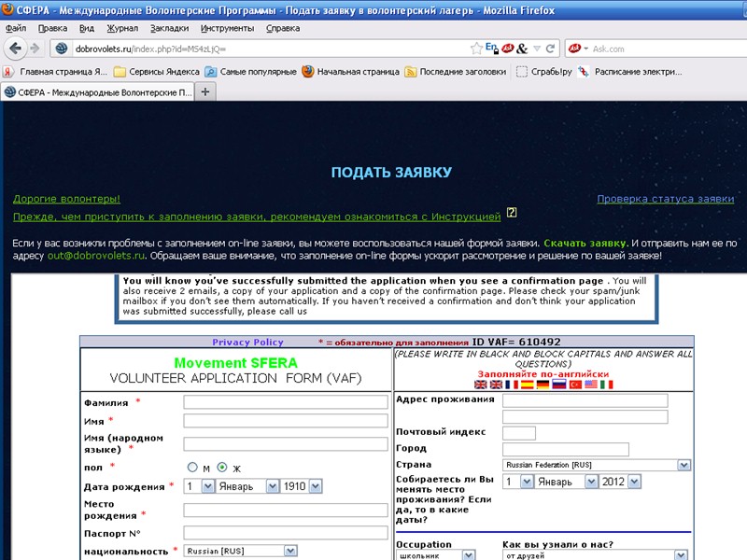Screen dimensions: 747x560
Task: Open a new tab with the plus button
Action: click(x=205, y=91)
